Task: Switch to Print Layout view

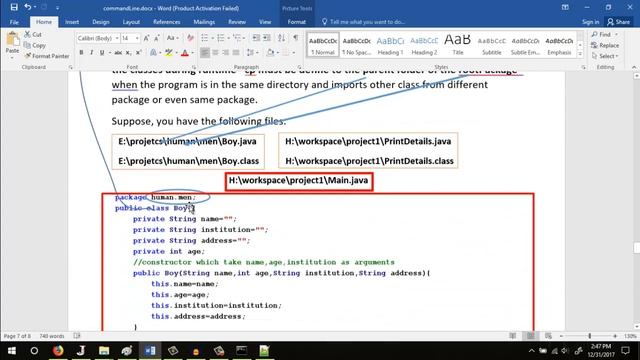Action: (530, 336)
